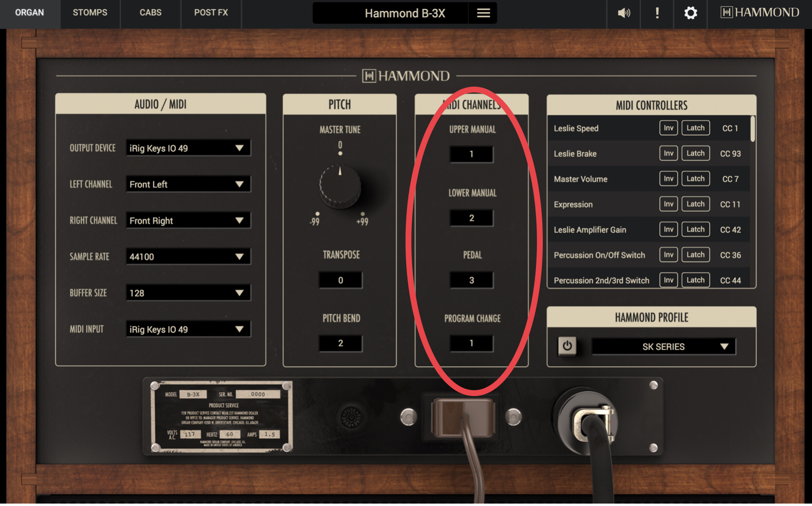Click CC 7 for Master Volume

tap(730, 179)
